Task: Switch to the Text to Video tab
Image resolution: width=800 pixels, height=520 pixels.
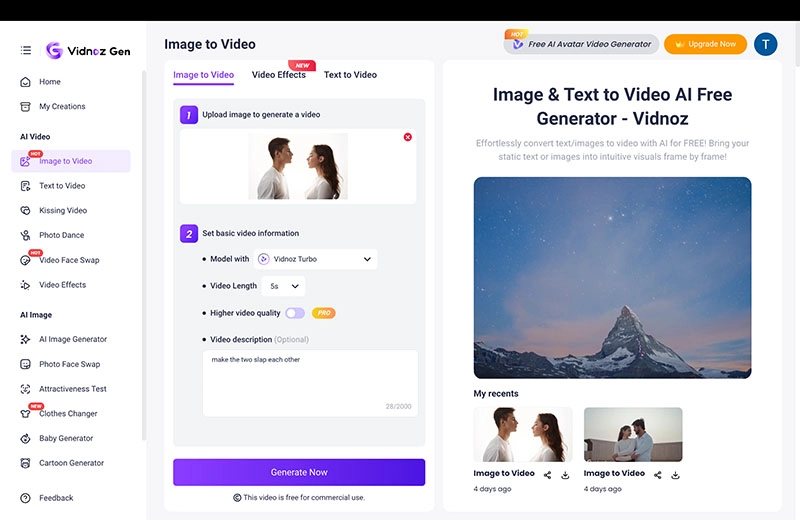Action: coord(350,75)
